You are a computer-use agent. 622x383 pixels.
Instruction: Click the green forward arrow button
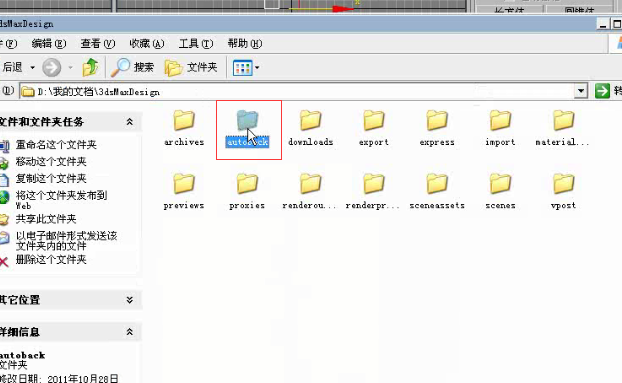[52, 67]
